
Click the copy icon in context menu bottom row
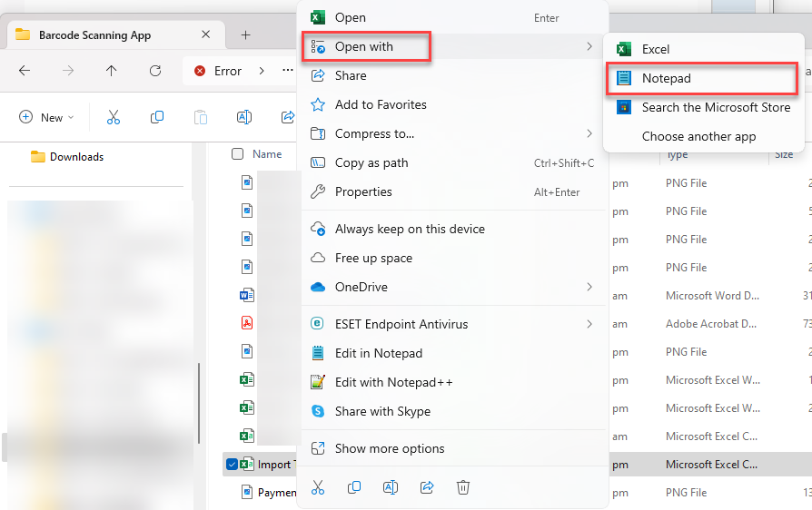[x=354, y=487]
